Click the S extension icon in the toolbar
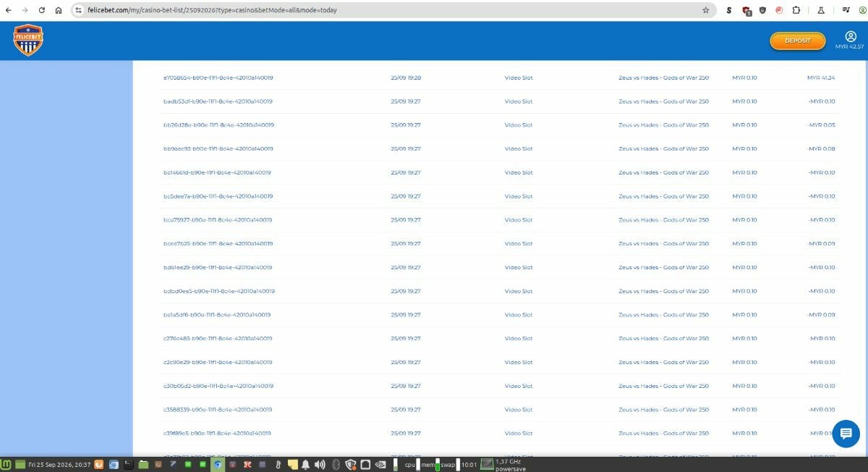868x472 pixels. (x=729, y=10)
